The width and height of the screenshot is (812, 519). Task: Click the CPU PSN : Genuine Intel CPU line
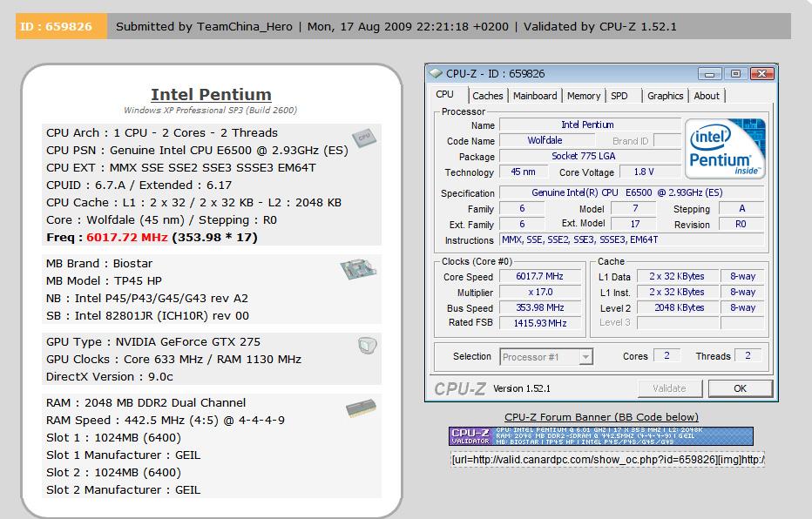(x=197, y=150)
